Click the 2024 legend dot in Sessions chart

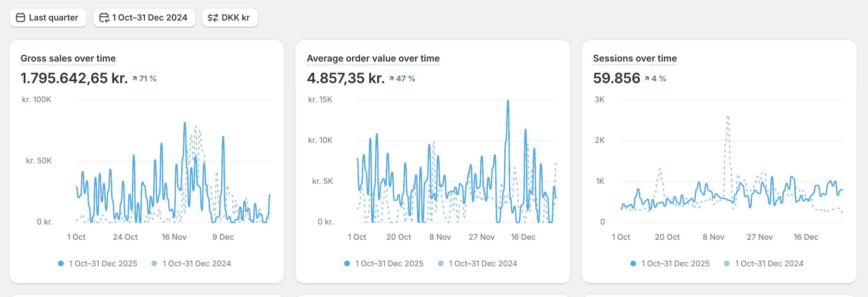727,263
